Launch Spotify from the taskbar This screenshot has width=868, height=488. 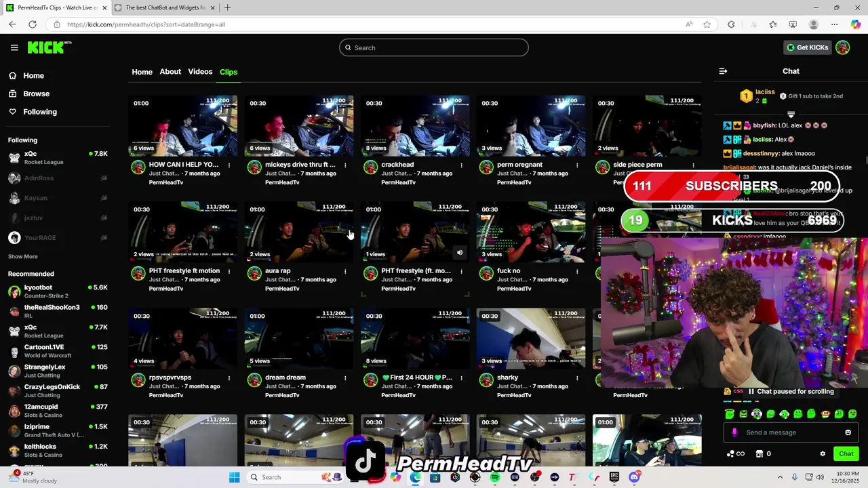tap(495, 477)
